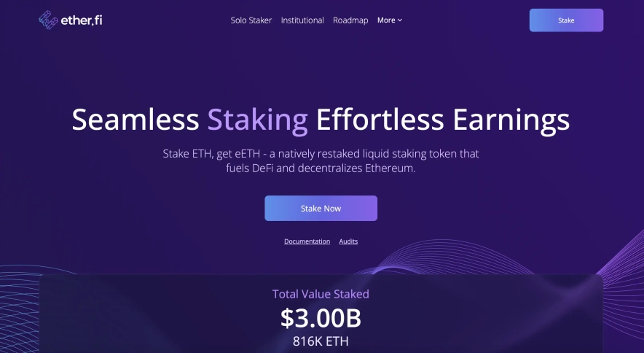Click the purple word Staking in headline
644x353 pixels.
tap(257, 120)
